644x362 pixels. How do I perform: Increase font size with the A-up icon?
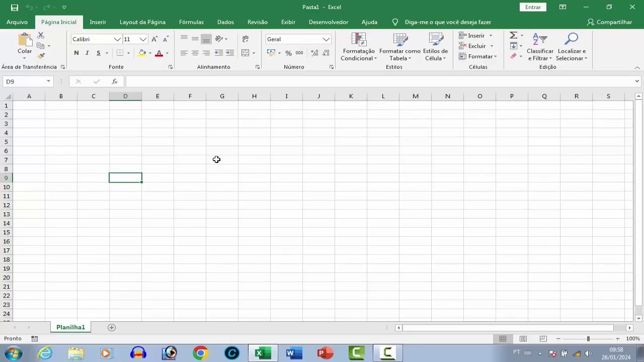tap(154, 39)
